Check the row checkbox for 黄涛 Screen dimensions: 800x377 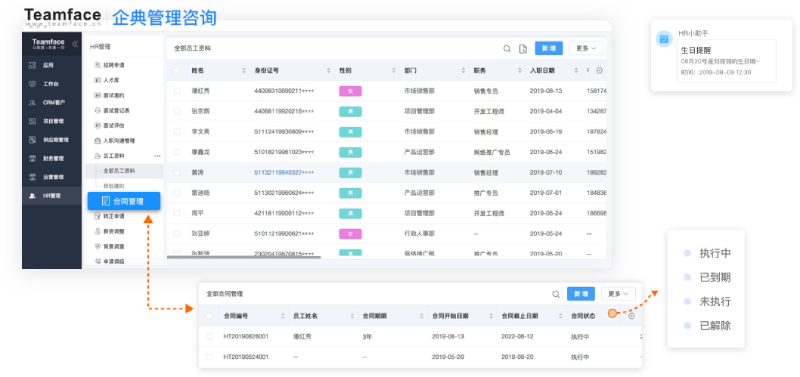(177, 172)
